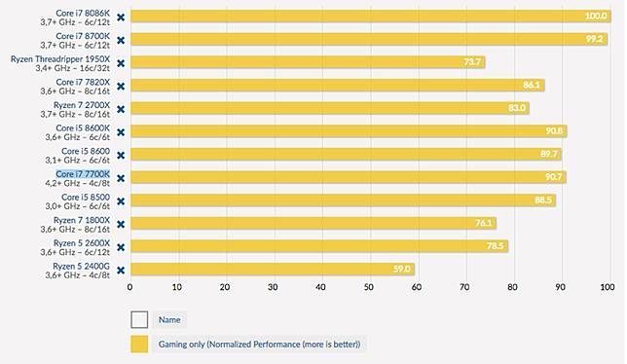
Task: Click X icon beside Core i7 7700K
Action: tap(121, 178)
